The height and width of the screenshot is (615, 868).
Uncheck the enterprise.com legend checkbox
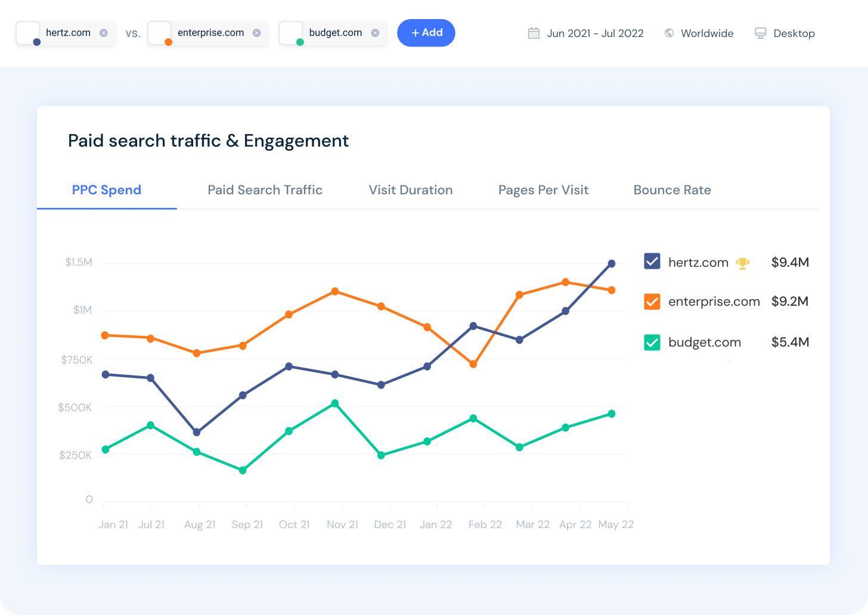652,302
